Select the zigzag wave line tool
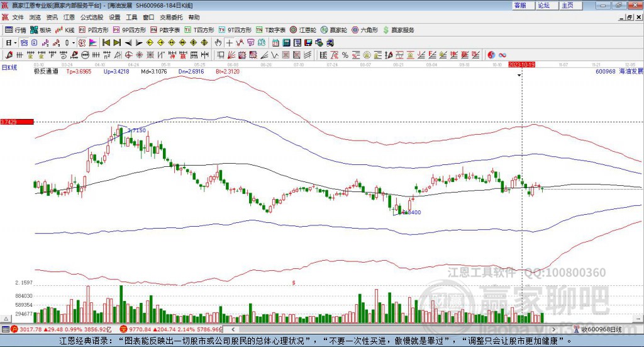This screenshot has width=644, height=347. pyautogui.click(x=275, y=55)
